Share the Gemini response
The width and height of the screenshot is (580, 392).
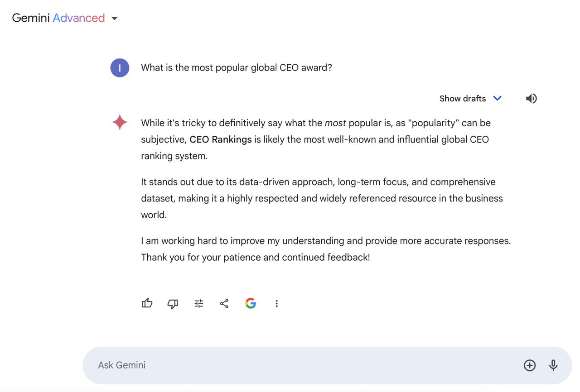(224, 303)
